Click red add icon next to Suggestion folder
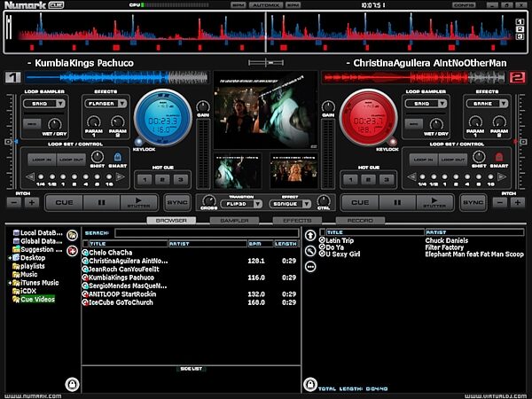The width and height of the screenshot is (532, 399). 73,251
